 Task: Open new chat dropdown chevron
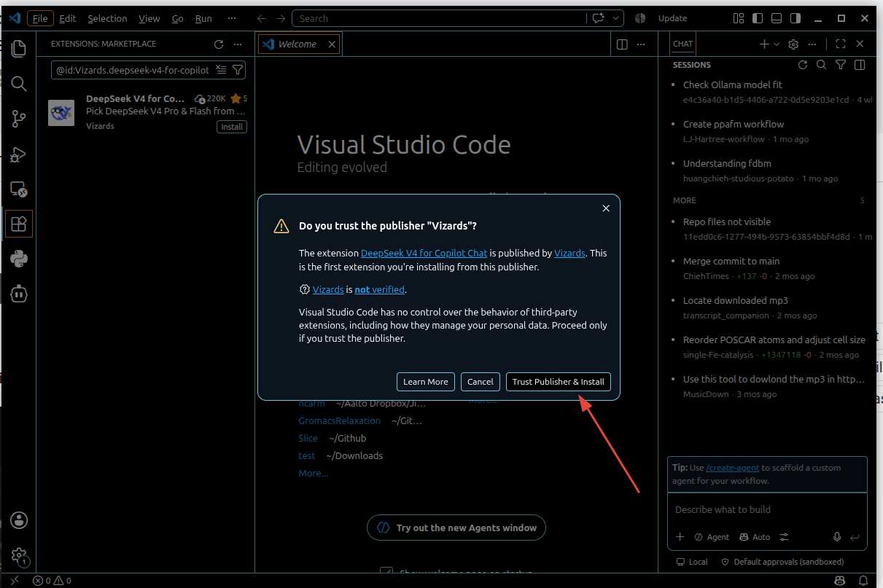point(777,44)
